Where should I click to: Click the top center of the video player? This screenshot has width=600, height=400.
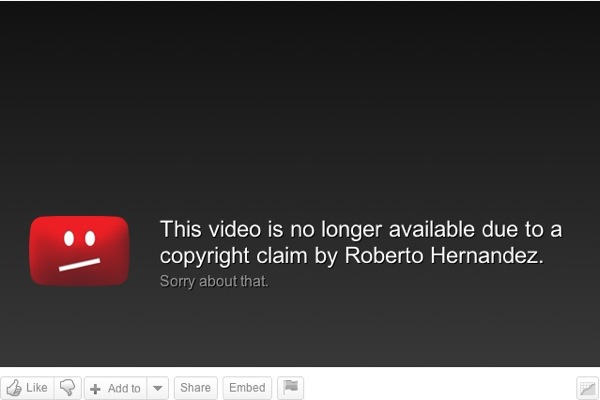(x=300, y=11)
